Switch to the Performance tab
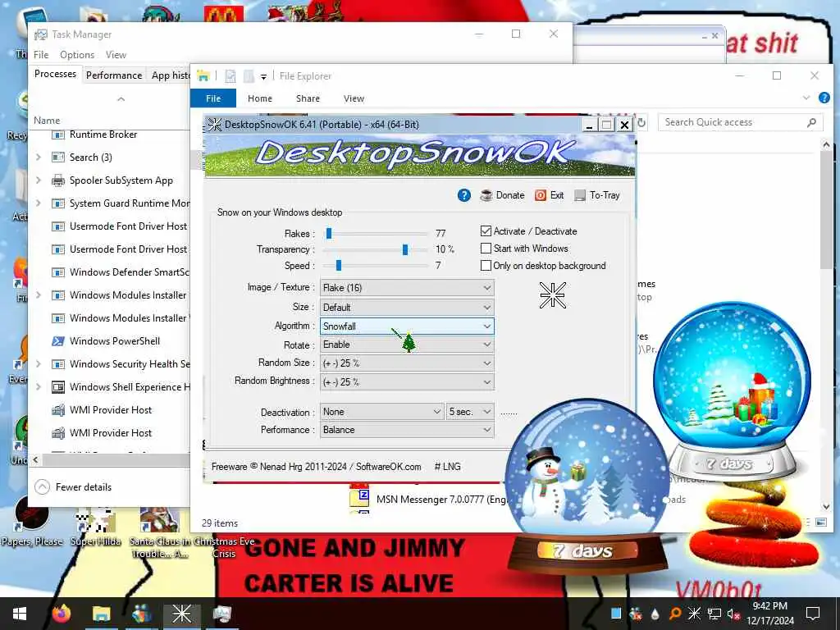 click(114, 75)
